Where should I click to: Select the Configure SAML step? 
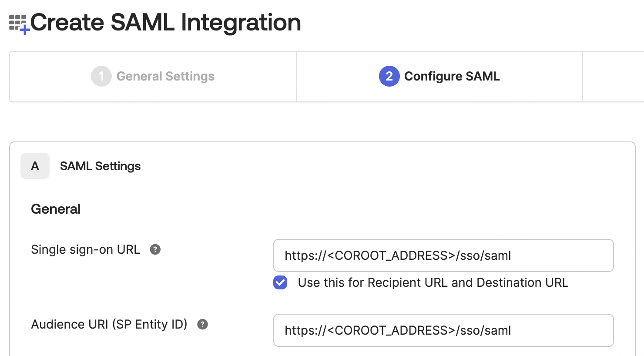(x=439, y=77)
